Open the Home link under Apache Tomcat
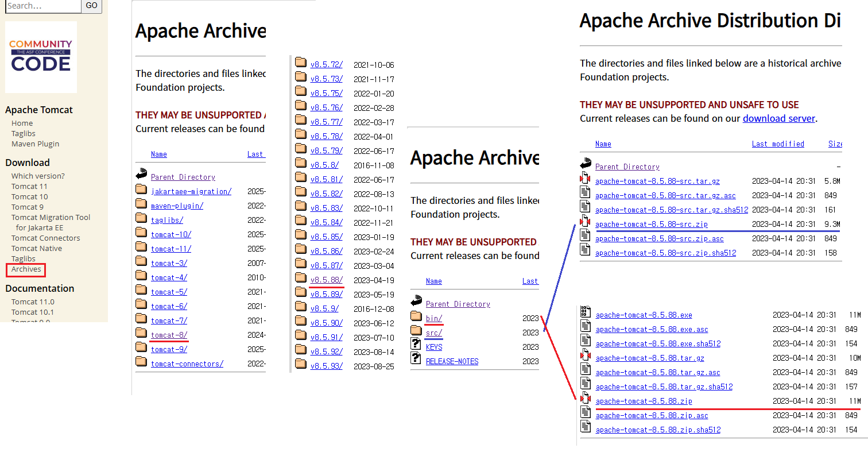868x452 pixels. click(x=22, y=123)
